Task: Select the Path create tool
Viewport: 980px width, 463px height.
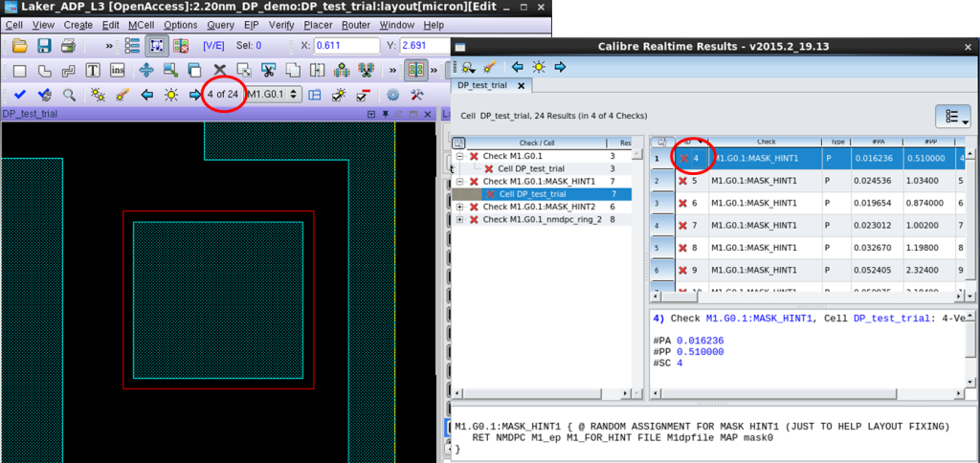Action: (68, 70)
